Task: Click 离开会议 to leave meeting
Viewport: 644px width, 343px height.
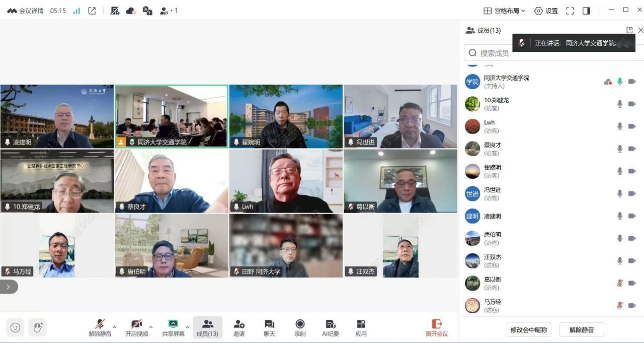Action: coord(437,327)
